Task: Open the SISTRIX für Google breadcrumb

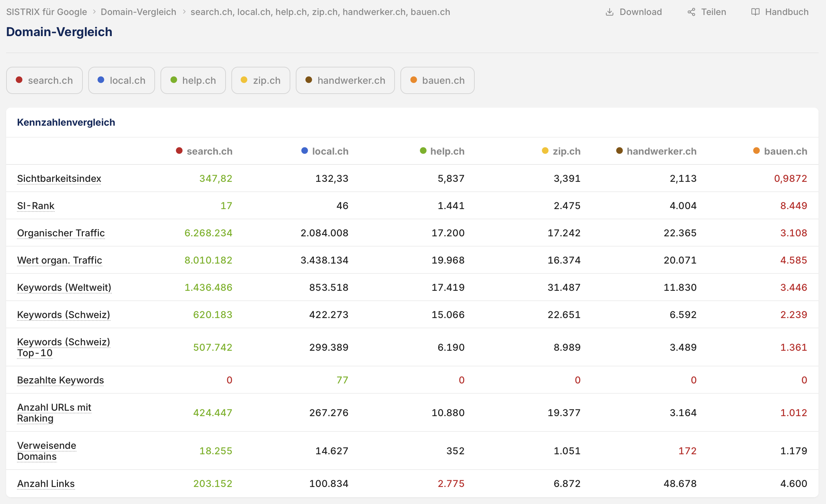Action: (x=47, y=12)
